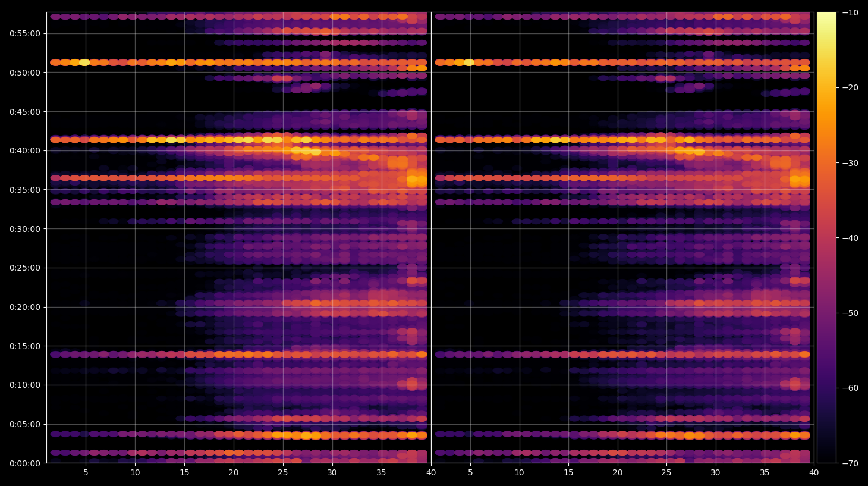Click x-axis label 40 under the right plot
Screen dimensions: 868x486
[x=814, y=473]
